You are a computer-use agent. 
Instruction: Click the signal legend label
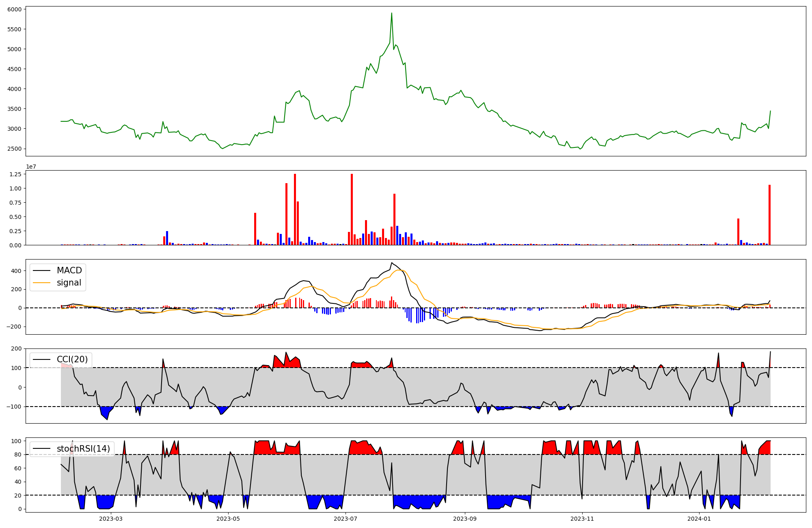click(69, 283)
